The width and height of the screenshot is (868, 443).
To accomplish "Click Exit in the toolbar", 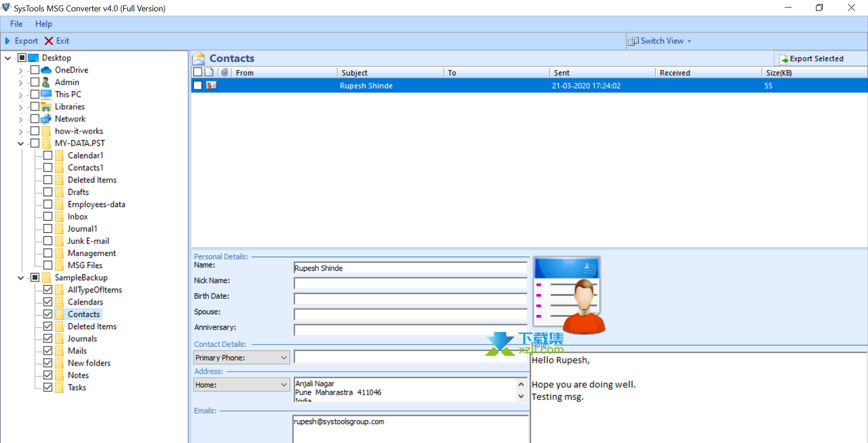I will coord(57,41).
